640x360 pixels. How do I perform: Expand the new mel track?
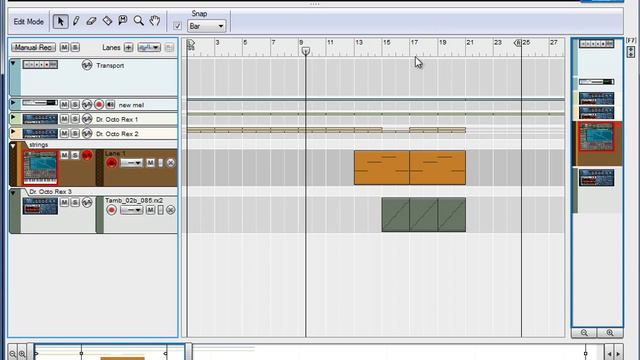(x=13, y=103)
